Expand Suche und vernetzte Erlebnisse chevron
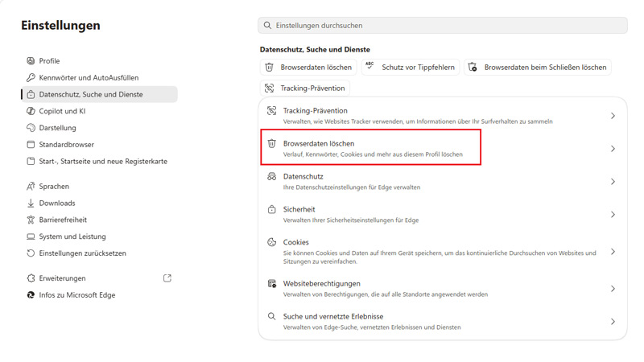 [x=613, y=322]
